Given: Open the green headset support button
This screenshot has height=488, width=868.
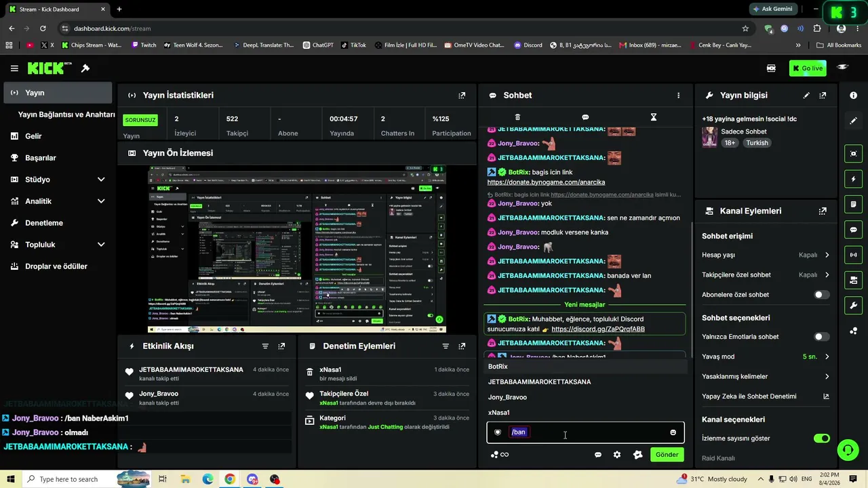Looking at the screenshot, I should coord(847,449).
